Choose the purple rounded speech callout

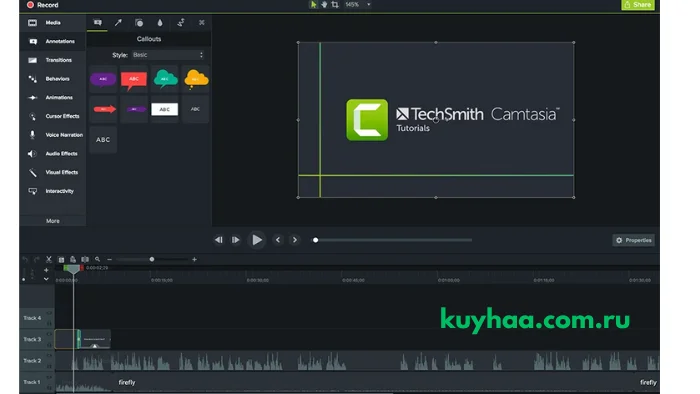click(x=103, y=79)
